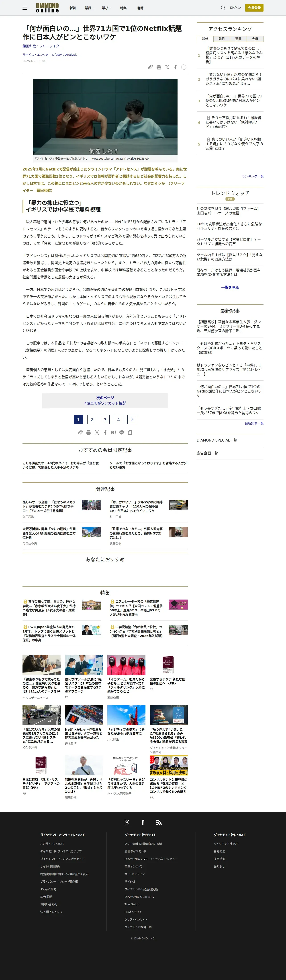This screenshot has height=980, width=286.
Task: Open trend watch item about セキュリティ対策の穴
Action: [x=229, y=226]
